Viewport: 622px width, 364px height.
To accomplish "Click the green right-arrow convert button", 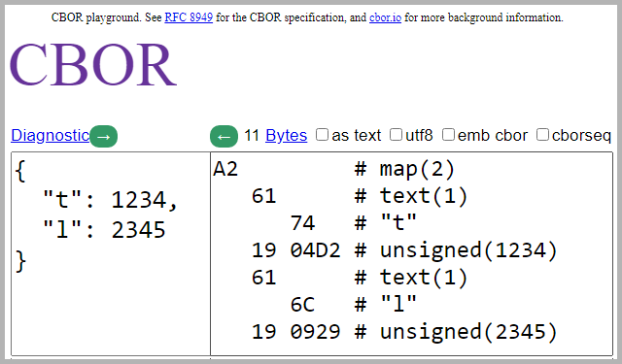I will pyautogui.click(x=104, y=136).
